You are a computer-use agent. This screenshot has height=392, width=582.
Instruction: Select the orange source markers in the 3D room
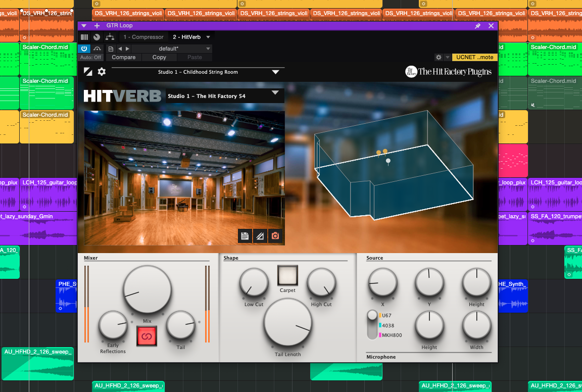382,152
